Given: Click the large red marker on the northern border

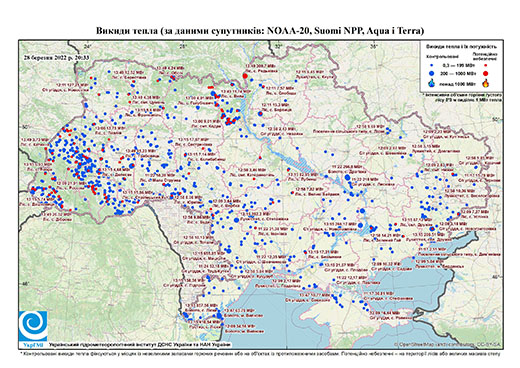Looking at the screenshot, I should 245,76.
